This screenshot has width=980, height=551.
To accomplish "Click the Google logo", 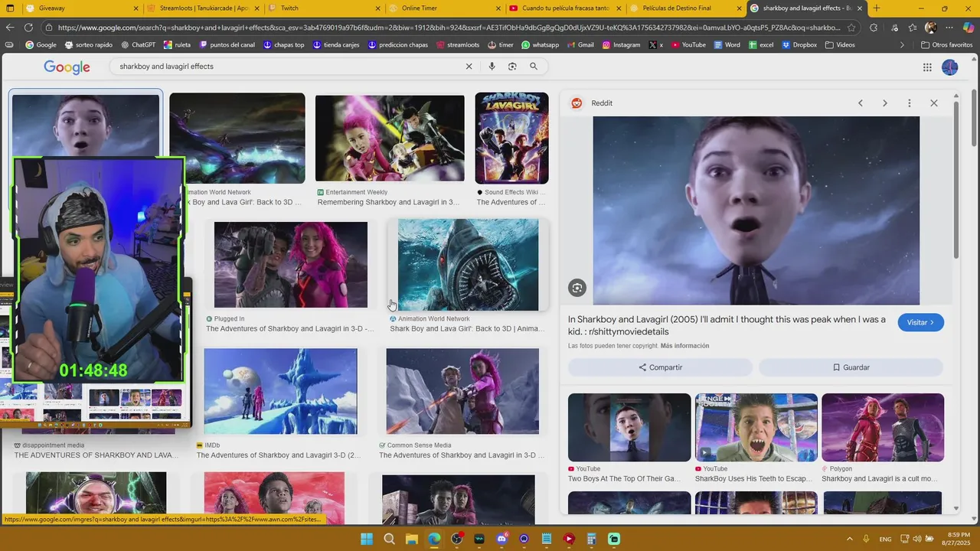I will click(67, 67).
